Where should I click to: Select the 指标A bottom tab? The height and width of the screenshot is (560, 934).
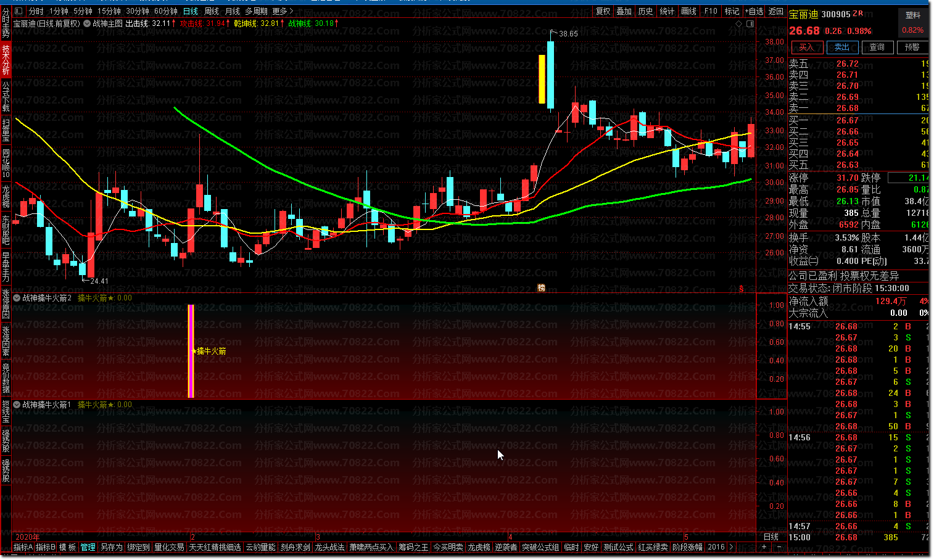click(23, 547)
